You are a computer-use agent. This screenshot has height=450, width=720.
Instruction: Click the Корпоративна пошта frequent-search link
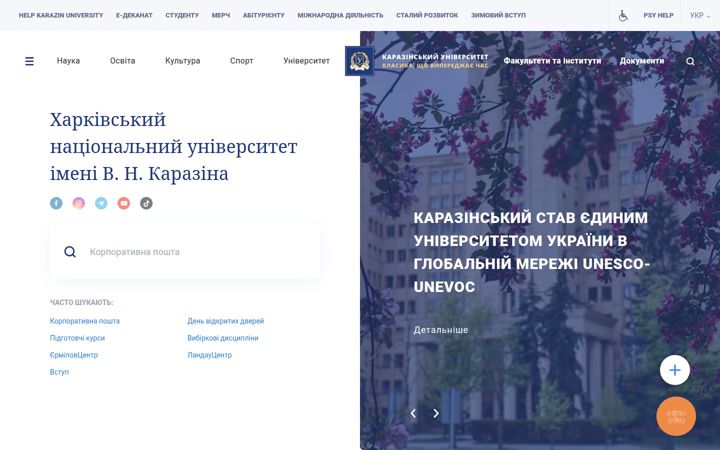tap(84, 321)
